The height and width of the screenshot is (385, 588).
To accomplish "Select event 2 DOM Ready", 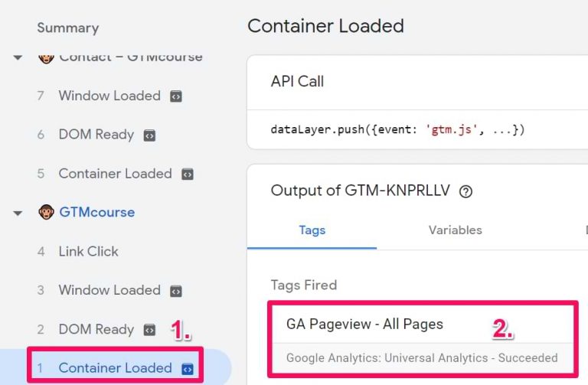I will (x=96, y=329).
